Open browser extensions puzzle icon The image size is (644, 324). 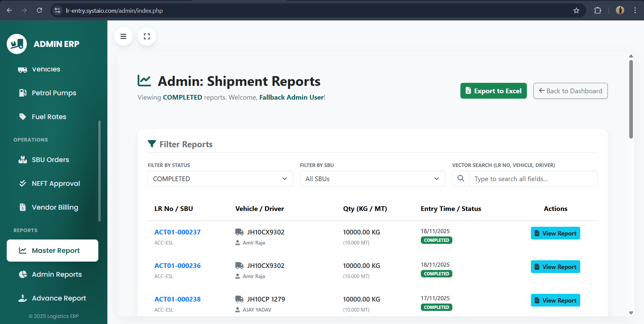pyautogui.click(x=597, y=10)
